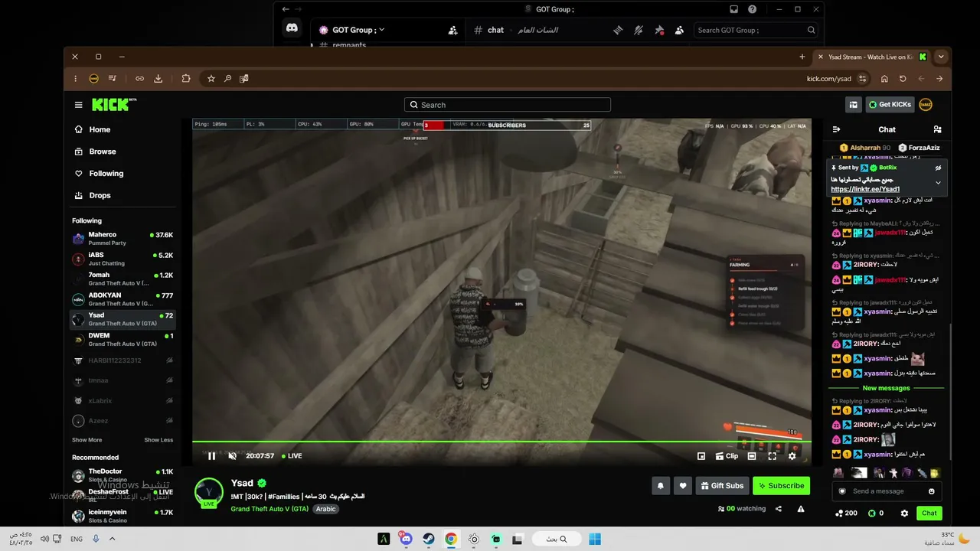Image resolution: width=980 pixels, height=551 pixels.
Task: Open iABS channel in Following list
Action: [x=122, y=258]
